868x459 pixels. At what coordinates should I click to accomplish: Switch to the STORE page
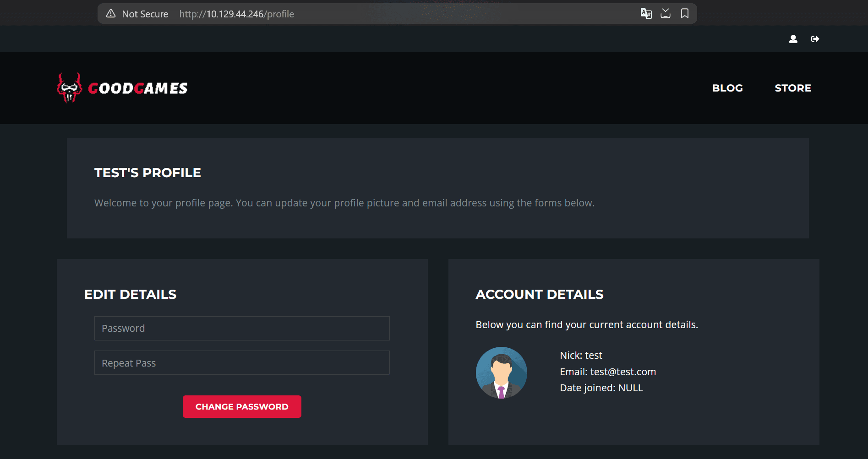tap(793, 88)
